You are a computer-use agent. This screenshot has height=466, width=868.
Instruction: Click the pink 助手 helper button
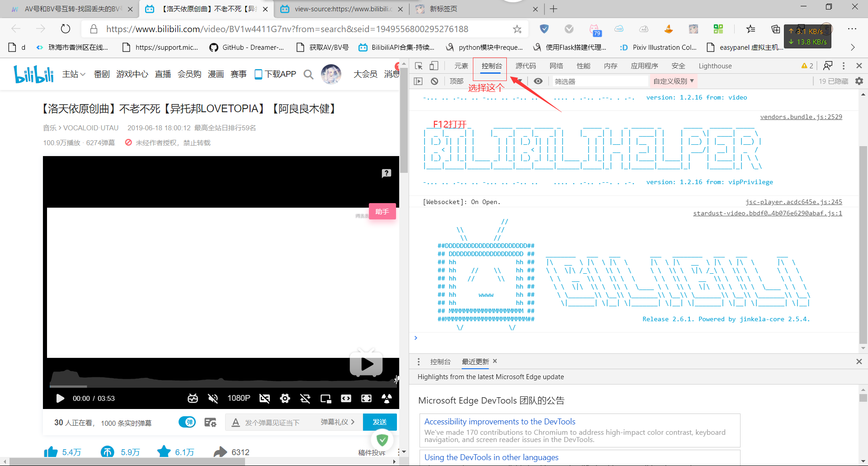click(x=382, y=211)
